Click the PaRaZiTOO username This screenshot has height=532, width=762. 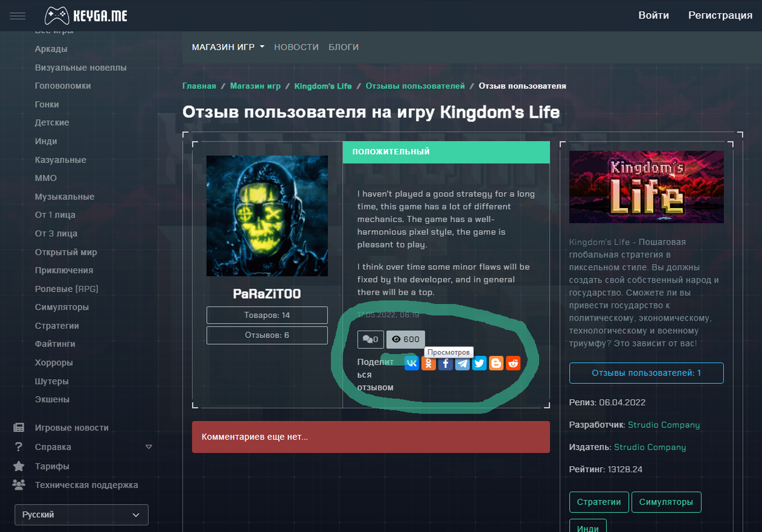[267, 294]
